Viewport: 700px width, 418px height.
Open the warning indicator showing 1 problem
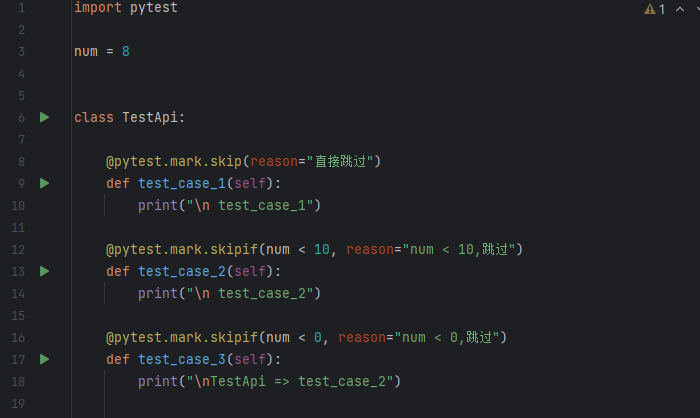point(654,9)
